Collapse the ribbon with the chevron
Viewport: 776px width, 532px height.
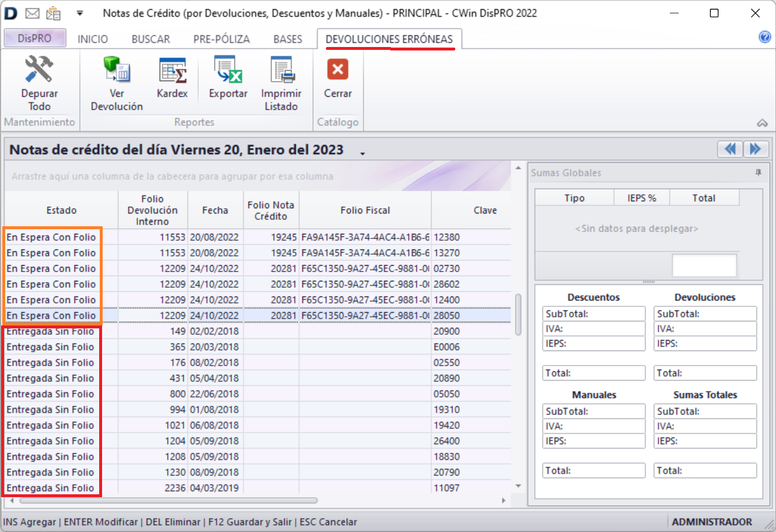coord(762,123)
